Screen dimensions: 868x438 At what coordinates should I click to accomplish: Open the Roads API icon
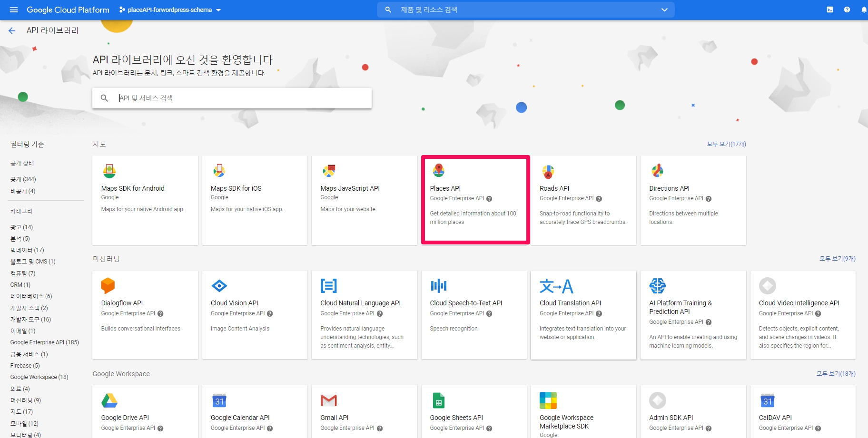(x=548, y=171)
